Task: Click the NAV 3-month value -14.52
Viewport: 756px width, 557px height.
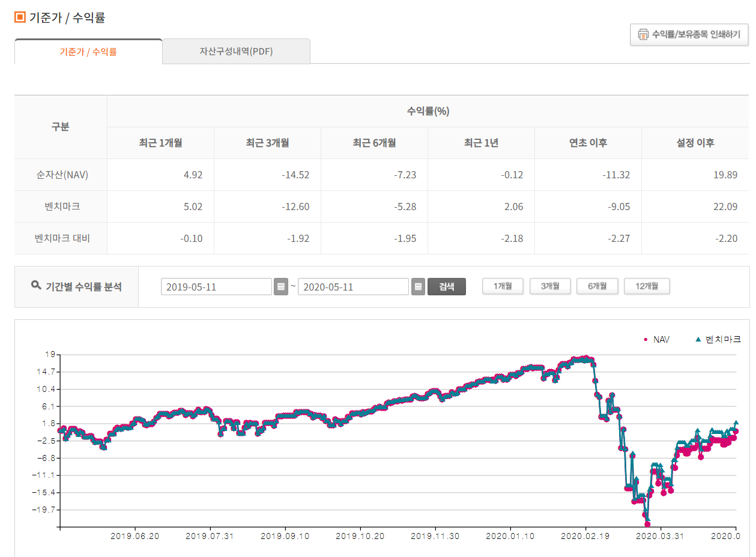Action: coord(295,175)
